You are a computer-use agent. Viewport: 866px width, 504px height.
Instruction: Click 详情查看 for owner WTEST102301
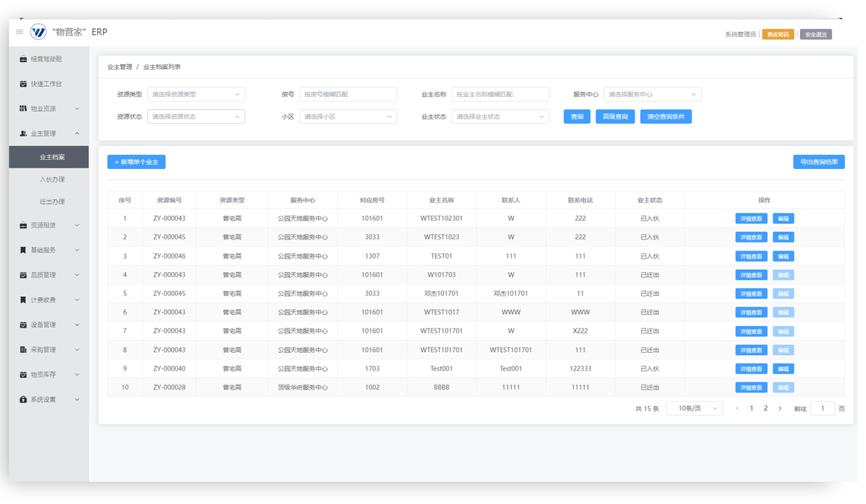[750, 219]
